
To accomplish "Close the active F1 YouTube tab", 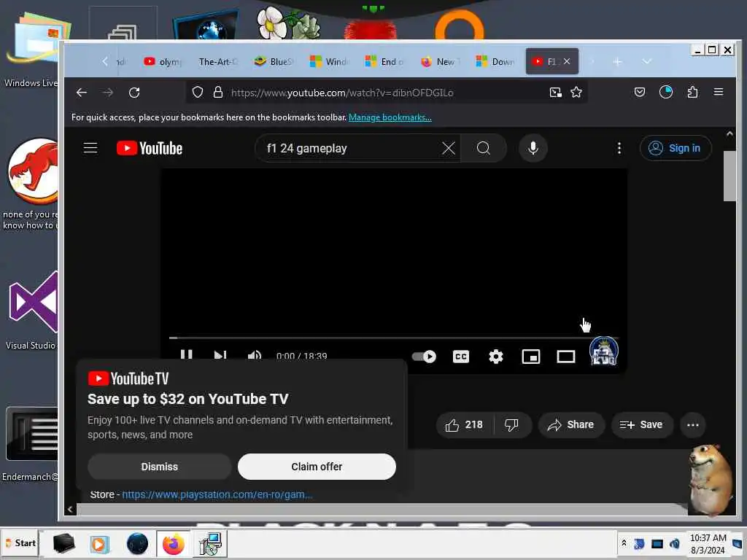I will [x=567, y=61].
